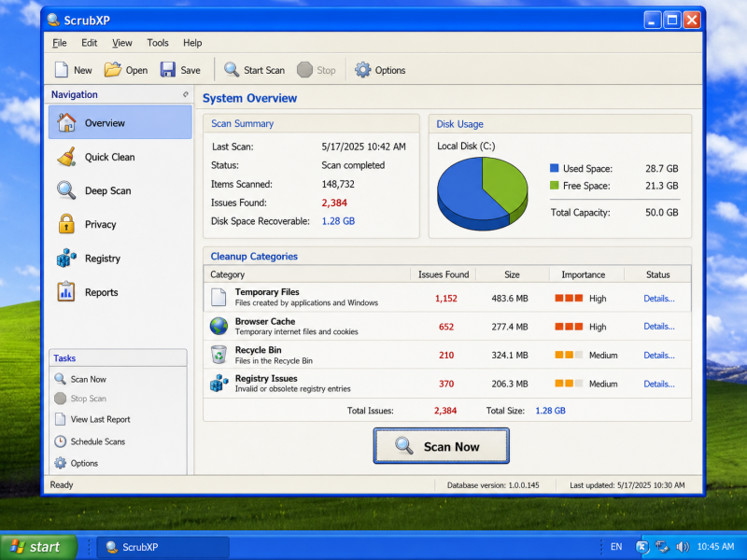
Task: Click the Status column header
Action: point(657,274)
